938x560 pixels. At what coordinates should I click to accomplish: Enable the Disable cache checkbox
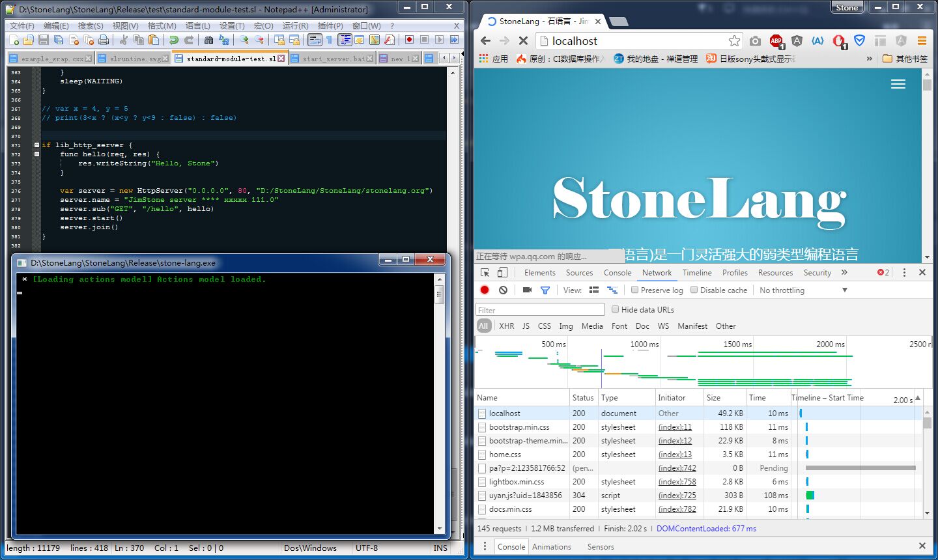coord(694,290)
